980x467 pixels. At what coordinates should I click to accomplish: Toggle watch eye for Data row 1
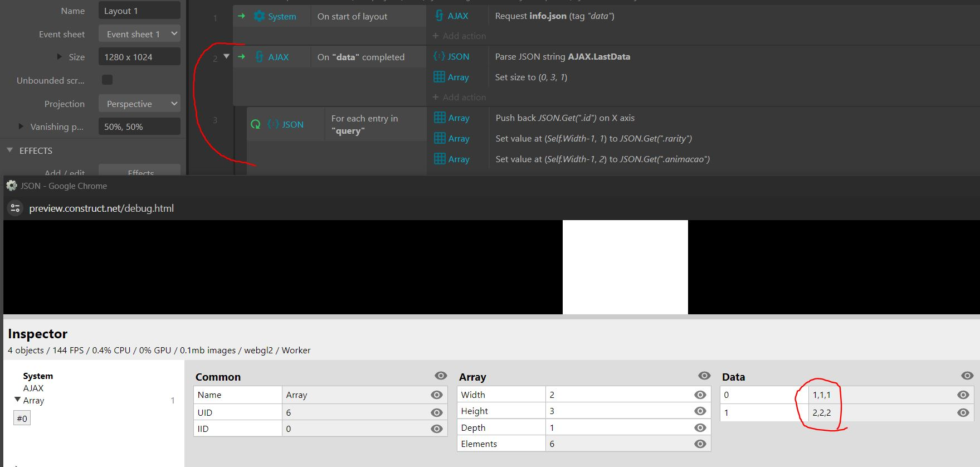point(963,412)
